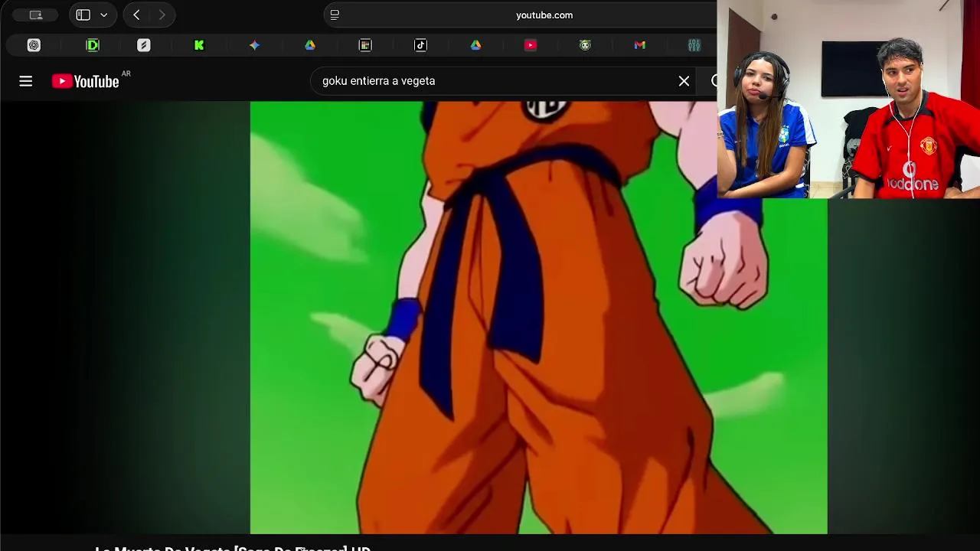The width and height of the screenshot is (980, 551).
Task: Open the YouTube hamburger guide menu
Action: pyautogui.click(x=25, y=81)
